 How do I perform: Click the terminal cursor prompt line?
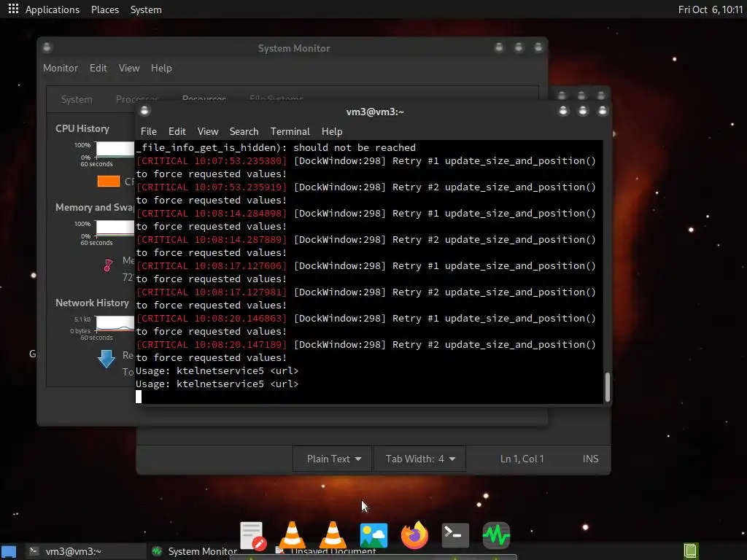pos(139,397)
